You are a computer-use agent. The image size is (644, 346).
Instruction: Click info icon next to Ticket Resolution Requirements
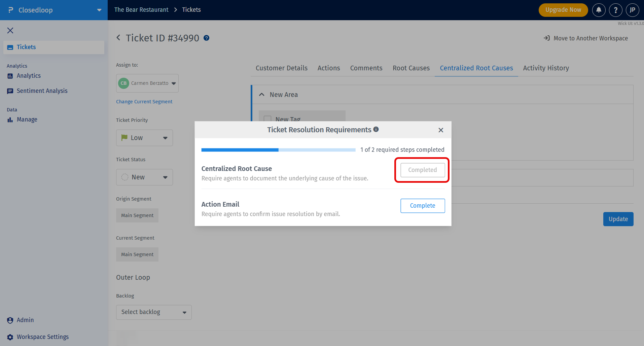(x=376, y=129)
